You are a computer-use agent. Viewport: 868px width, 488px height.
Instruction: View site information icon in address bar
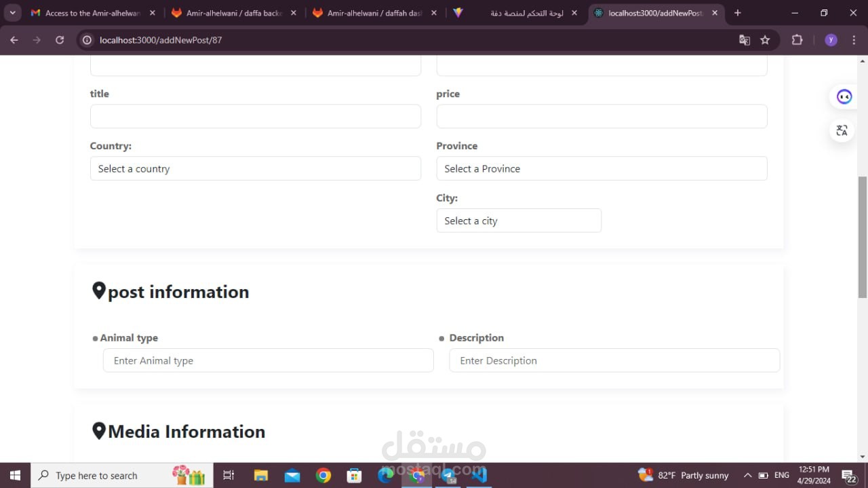[87, 40]
